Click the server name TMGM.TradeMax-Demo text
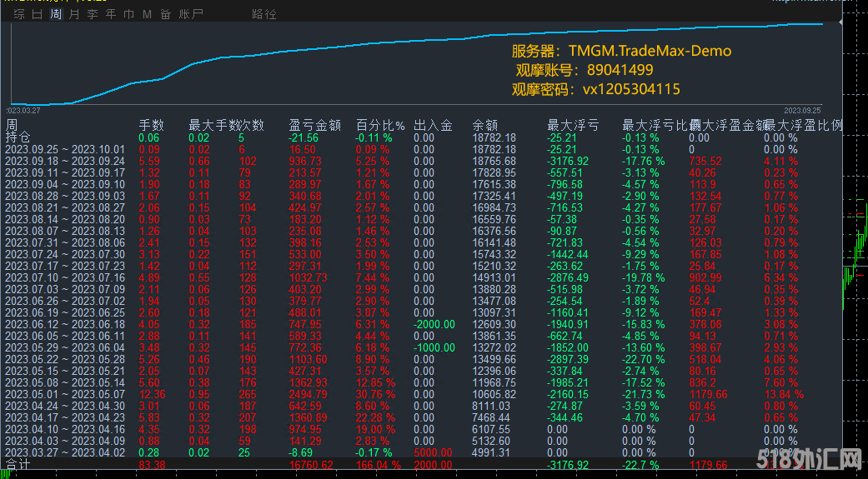 tap(650, 51)
